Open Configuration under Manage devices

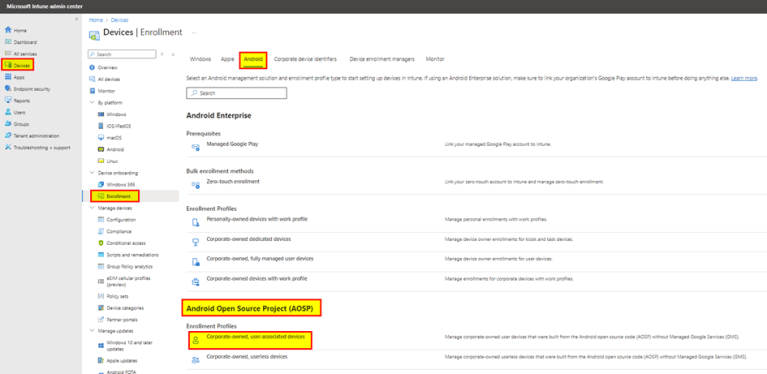click(x=121, y=220)
